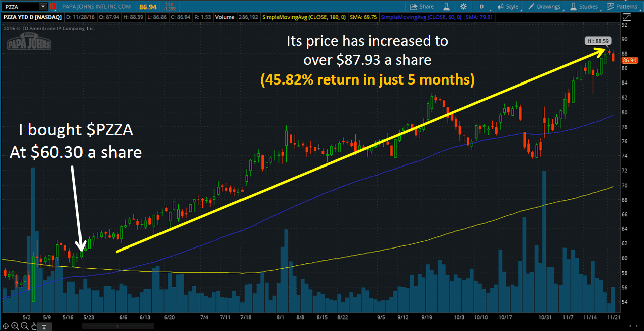Image resolution: width=644 pixels, height=331 pixels.
Task: Click the 7/18 date label on the time axis
Action: pos(246,317)
